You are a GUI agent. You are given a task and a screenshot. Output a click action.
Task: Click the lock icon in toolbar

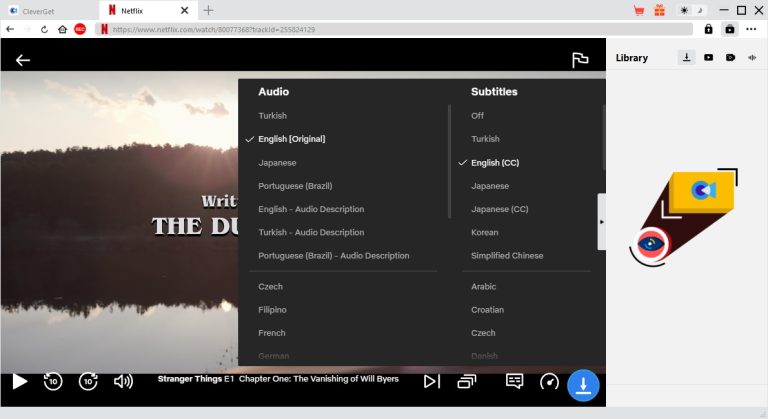coord(708,29)
